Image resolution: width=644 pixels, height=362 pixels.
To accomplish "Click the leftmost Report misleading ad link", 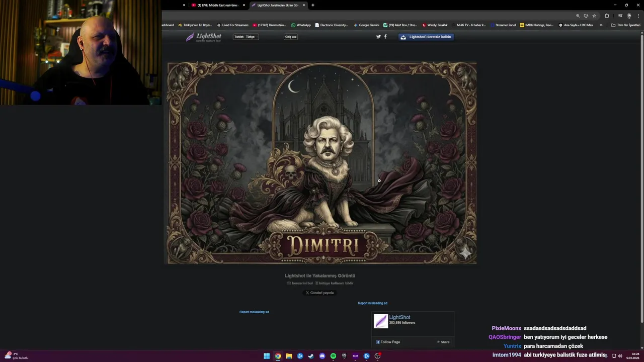I will click(x=254, y=312).
